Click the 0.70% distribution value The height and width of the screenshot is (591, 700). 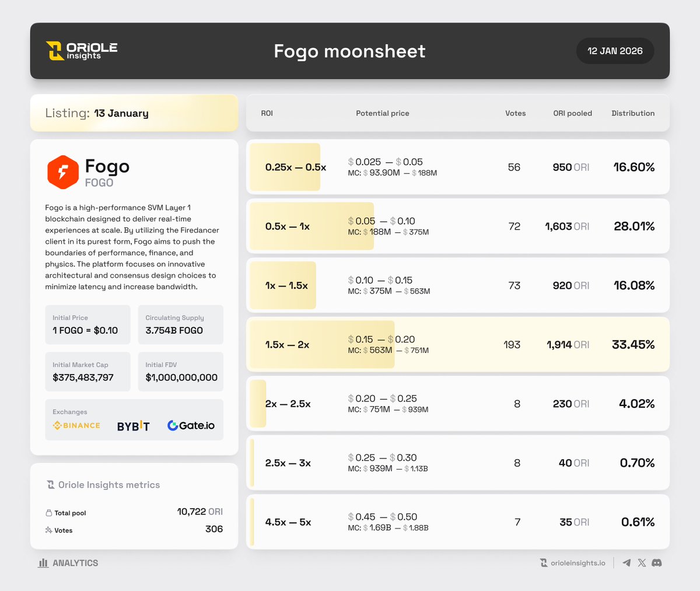coord(637,463)
